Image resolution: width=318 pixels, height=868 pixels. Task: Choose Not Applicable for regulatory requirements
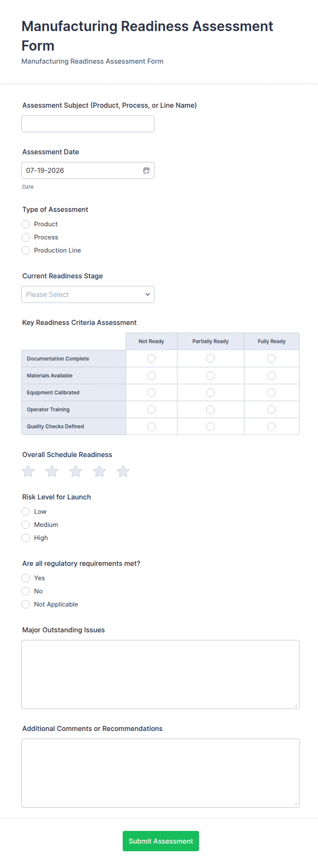coord(26,604)
